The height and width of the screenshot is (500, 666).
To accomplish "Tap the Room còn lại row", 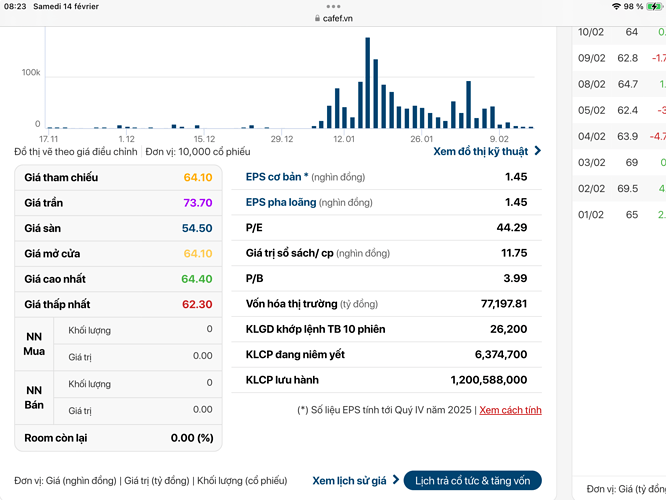I will (x=118, y=437).
